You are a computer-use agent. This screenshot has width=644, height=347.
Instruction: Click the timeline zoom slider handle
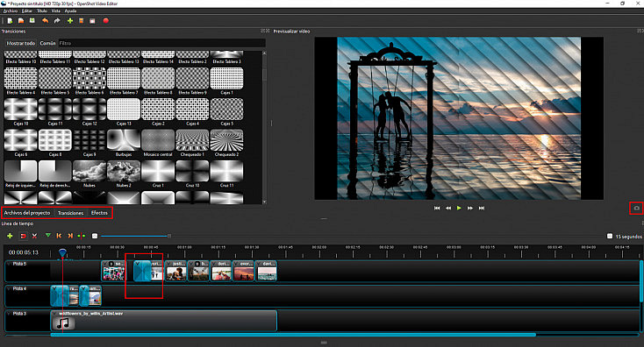pos(169,236)
